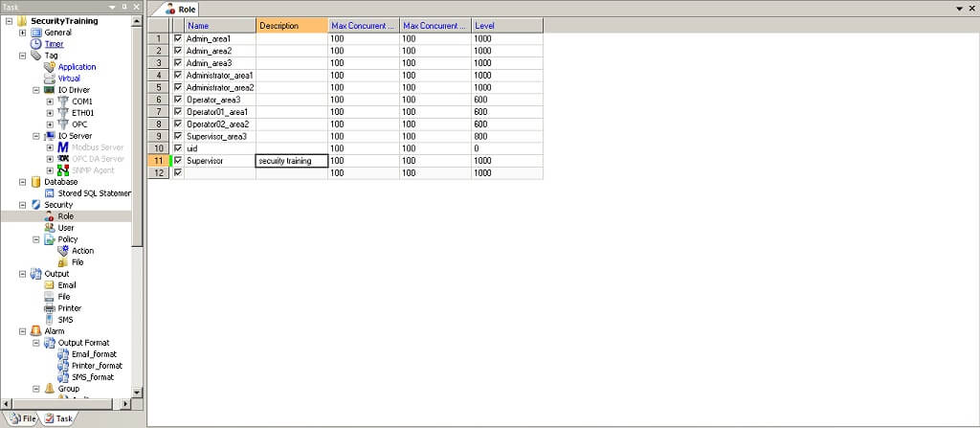Select row header number 6
The height and width of the screenshot is (428, 980).
click(160, 100)
